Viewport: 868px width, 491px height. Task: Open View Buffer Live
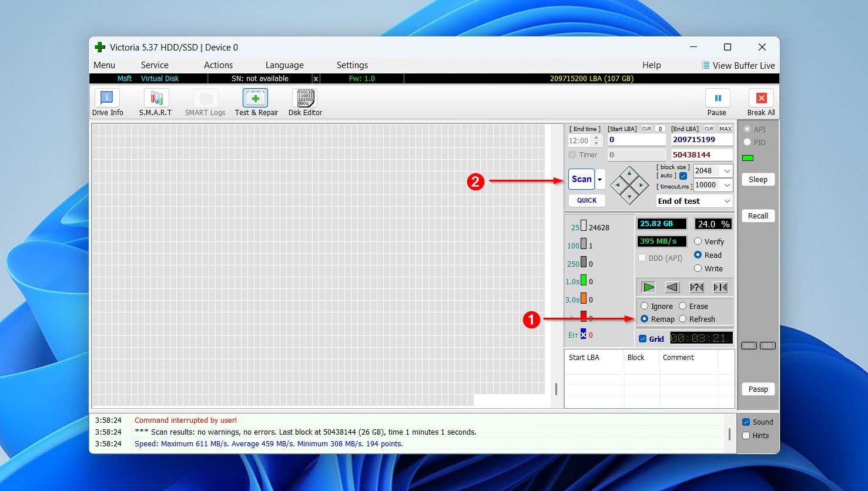pyautogui.click(x=738, y=65)
